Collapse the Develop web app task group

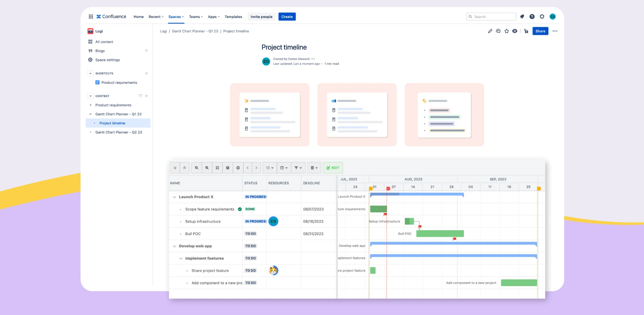click(x=174, y=246)
